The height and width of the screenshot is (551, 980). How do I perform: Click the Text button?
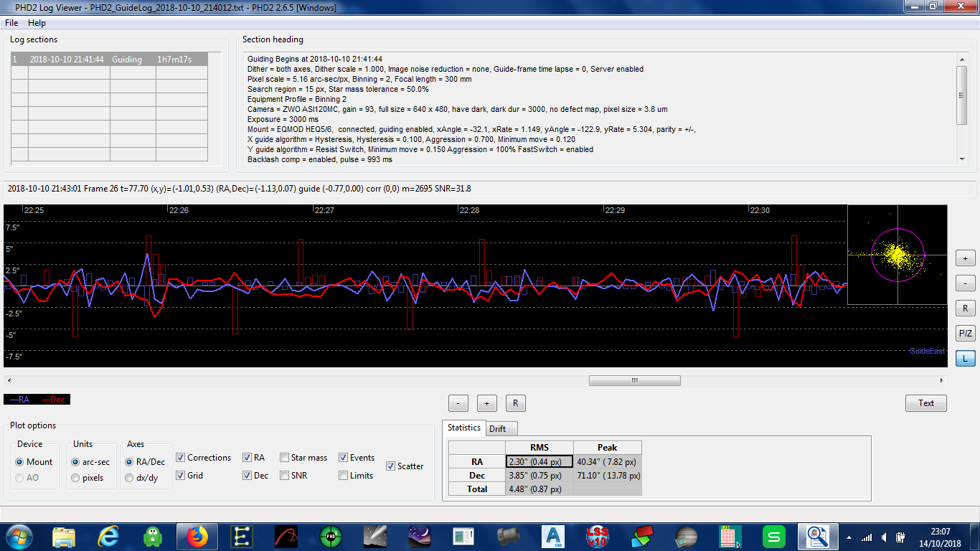pos(926,403)
